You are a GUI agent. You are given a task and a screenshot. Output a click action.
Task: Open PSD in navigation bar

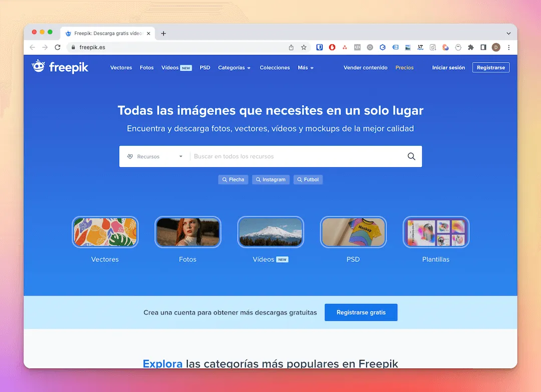[x=205, y=68]
